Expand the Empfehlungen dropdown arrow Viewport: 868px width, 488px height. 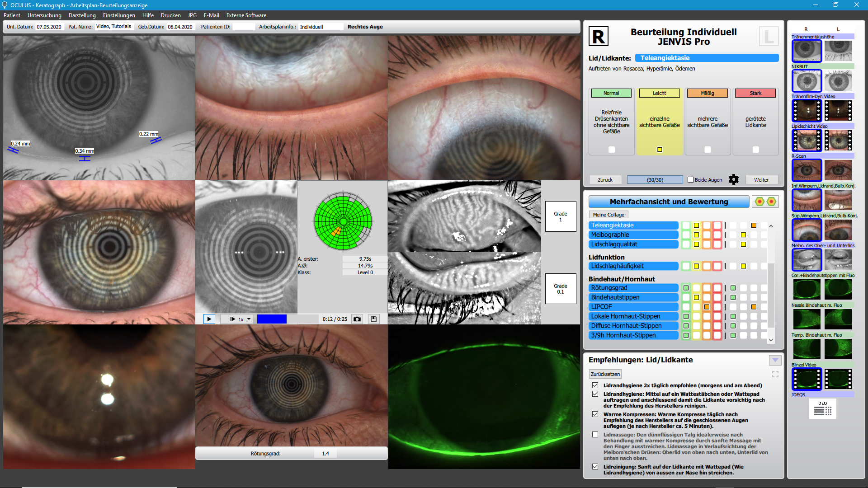[x=775, y=360]
